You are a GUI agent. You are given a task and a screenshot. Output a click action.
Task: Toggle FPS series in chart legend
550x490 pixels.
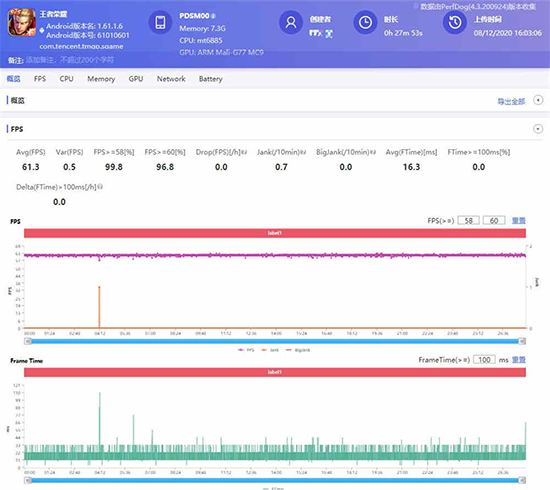(246, 350)
